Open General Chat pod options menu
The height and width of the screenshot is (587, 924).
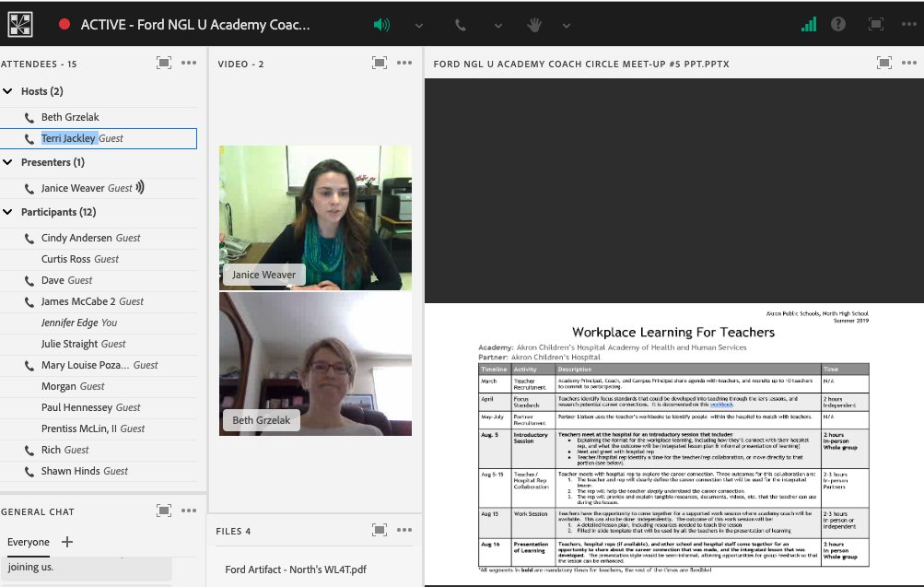coord(189,511)
